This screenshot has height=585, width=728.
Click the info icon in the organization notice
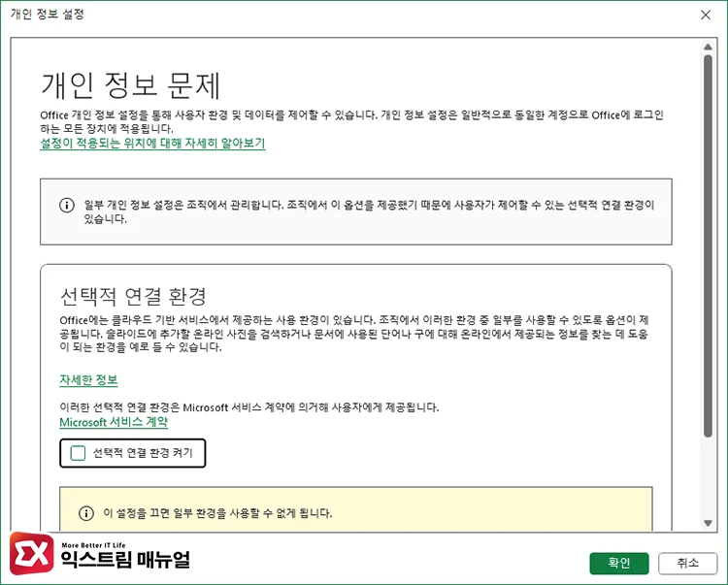(x=66, y=206)
